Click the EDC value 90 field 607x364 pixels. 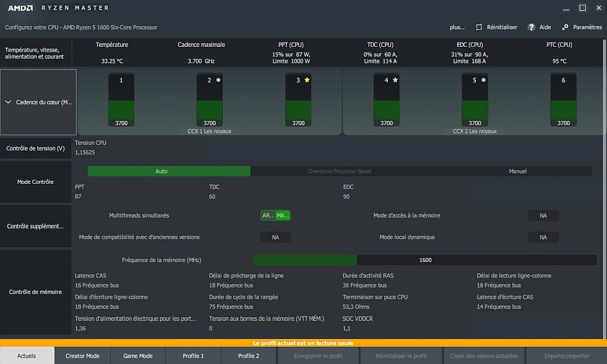tap(346, 196)
